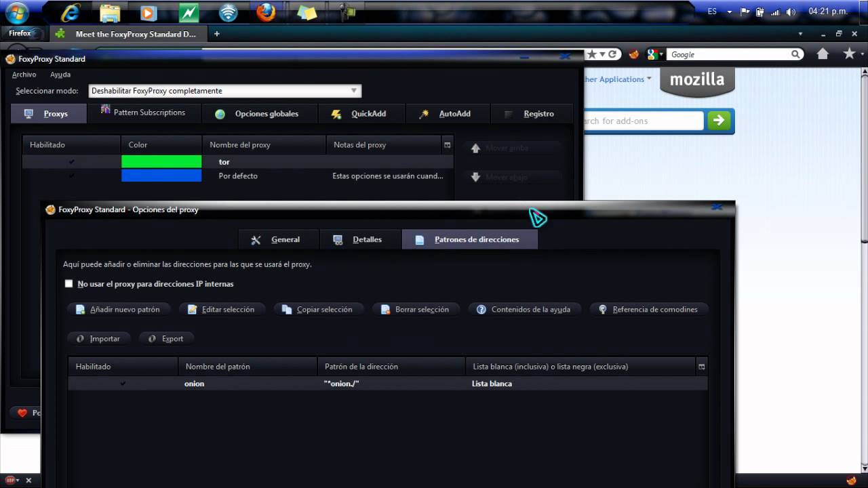Viewport: 868px width, 488px height.
Task: Select the Proxys tab
Action: pyautogui.click(x=48, y=114)
